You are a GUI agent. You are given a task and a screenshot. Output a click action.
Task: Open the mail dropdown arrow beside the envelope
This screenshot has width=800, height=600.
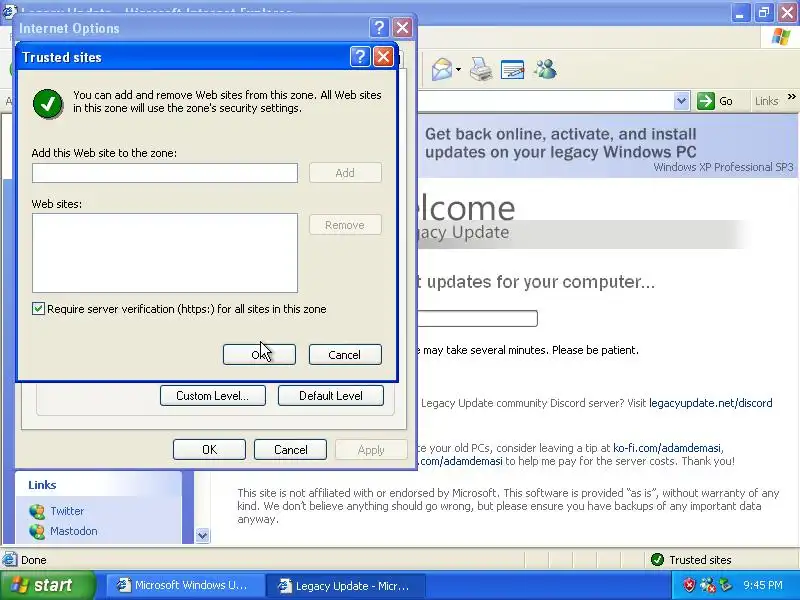458,70
